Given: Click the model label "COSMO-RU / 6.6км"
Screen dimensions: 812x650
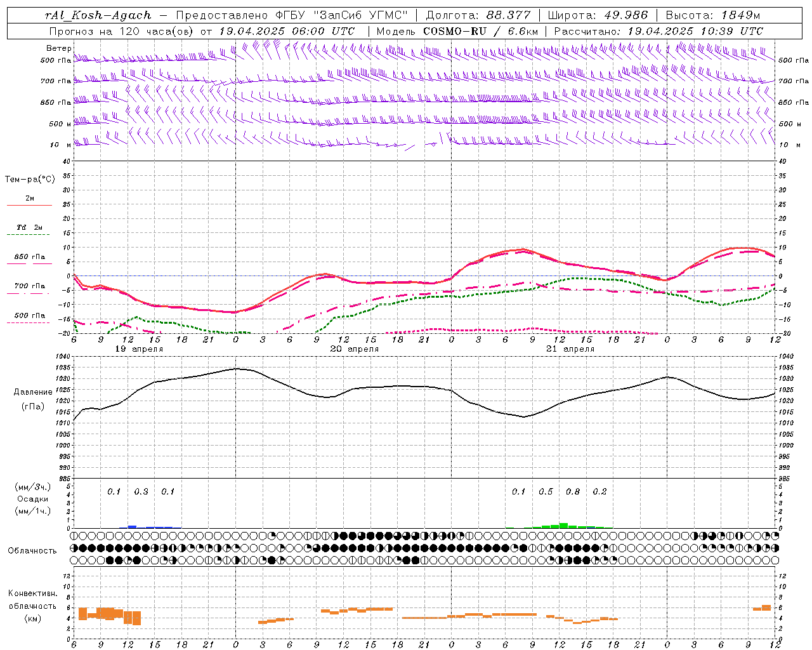Looking at the screenshot, I should (480, 31).
